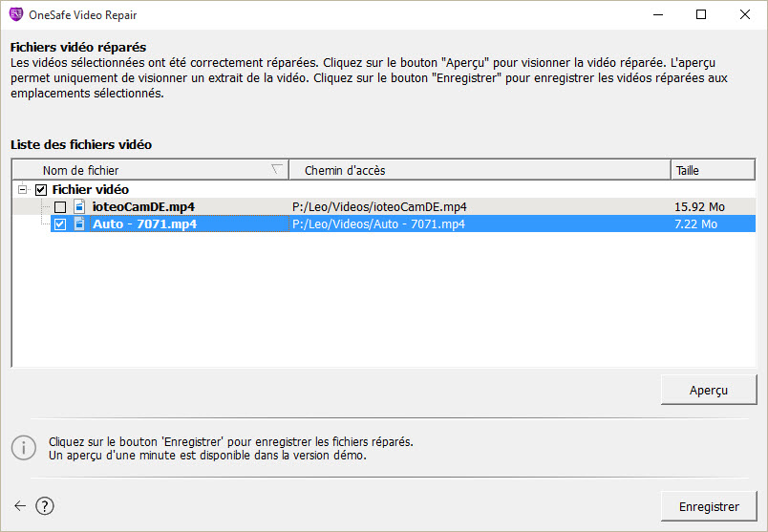The height and width of the screenshot is (532, 768).
Task: Sort by Taille column header
Action: [712, 170]
